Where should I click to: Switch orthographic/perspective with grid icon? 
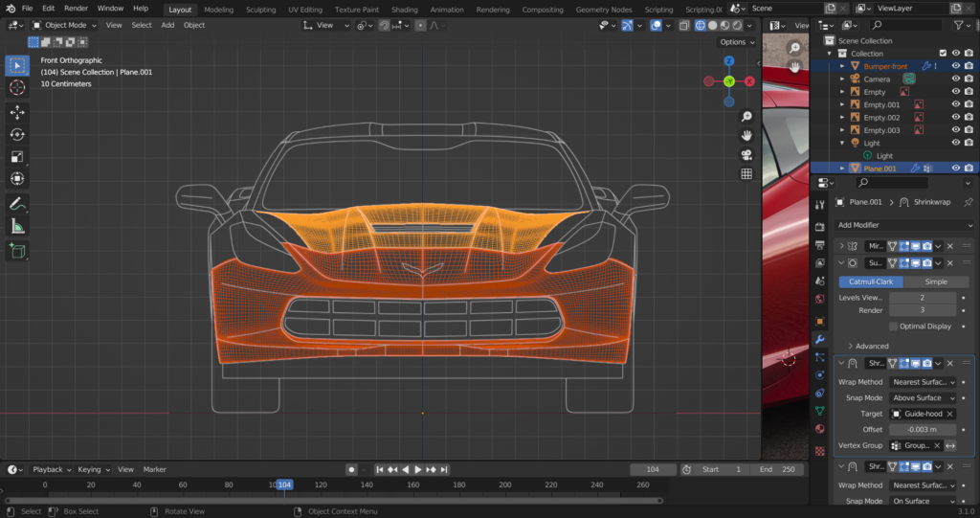pyautogui.click(x=746, y=174)
